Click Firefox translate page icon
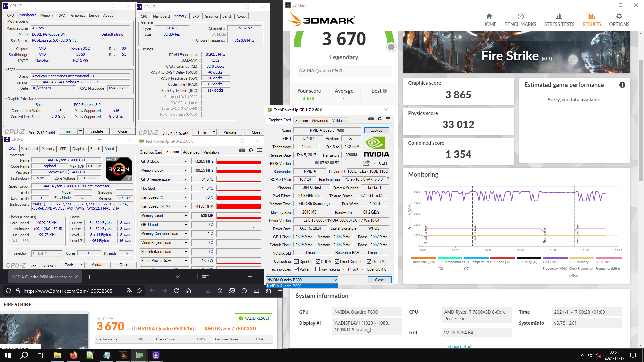This screenshot has height=362, width=644. tap(129, 291)
